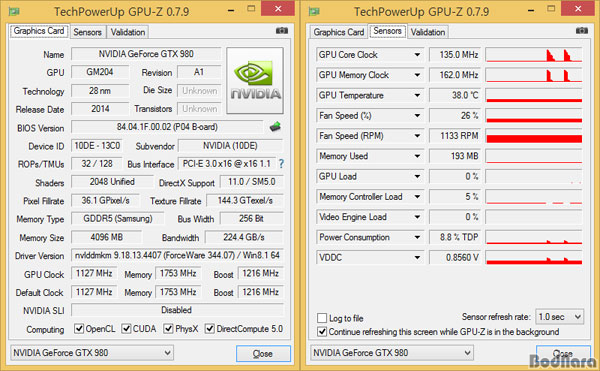
Task: Click the Name field showing NVIDIA GeForce GTX 980
Action: (x=146, y=54)
